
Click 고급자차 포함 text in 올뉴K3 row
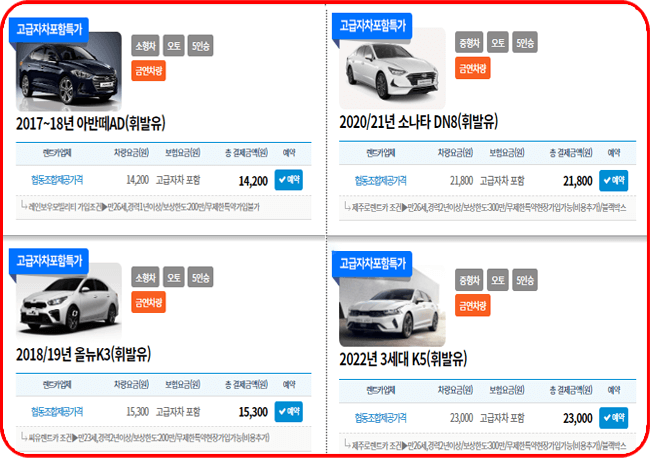pyautogui.click(x=178, y=412)
